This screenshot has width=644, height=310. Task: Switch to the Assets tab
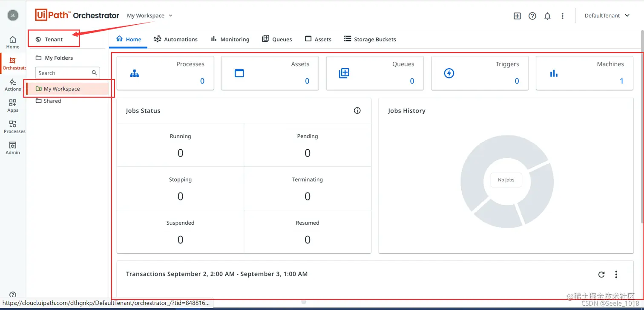tap(318, 39)
